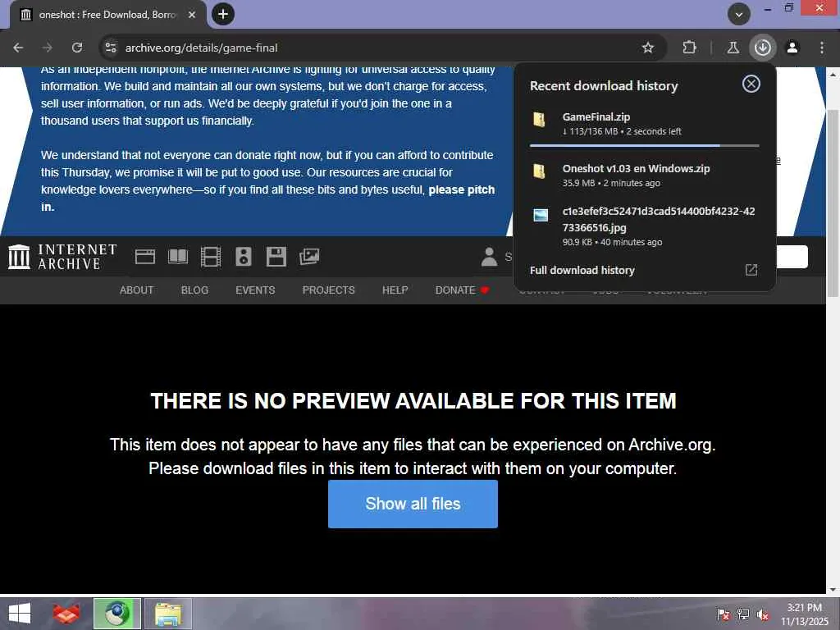
Task: Click the GameFinal.zip folder icon
Action: pos(540,119)
